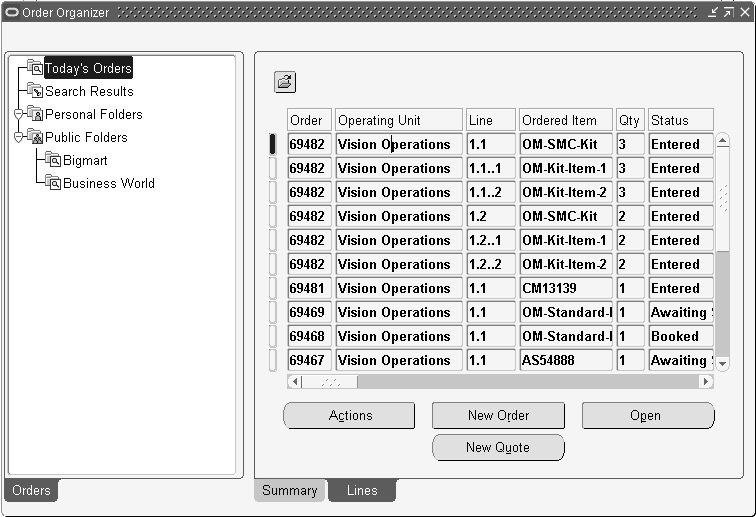Open the folder tools icon above the table
The height and width of the screenshot is (517, 756).
[284, 82]
